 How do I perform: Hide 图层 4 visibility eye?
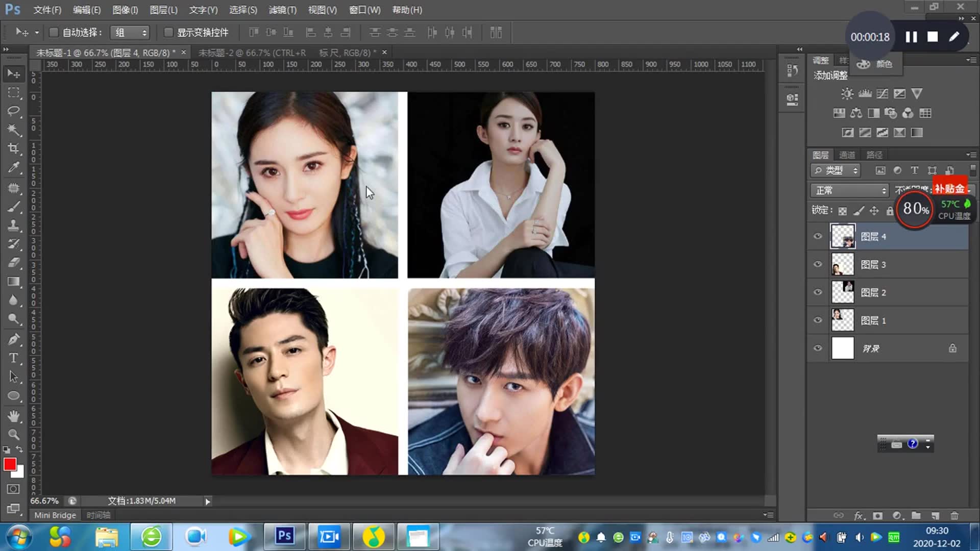818,236
